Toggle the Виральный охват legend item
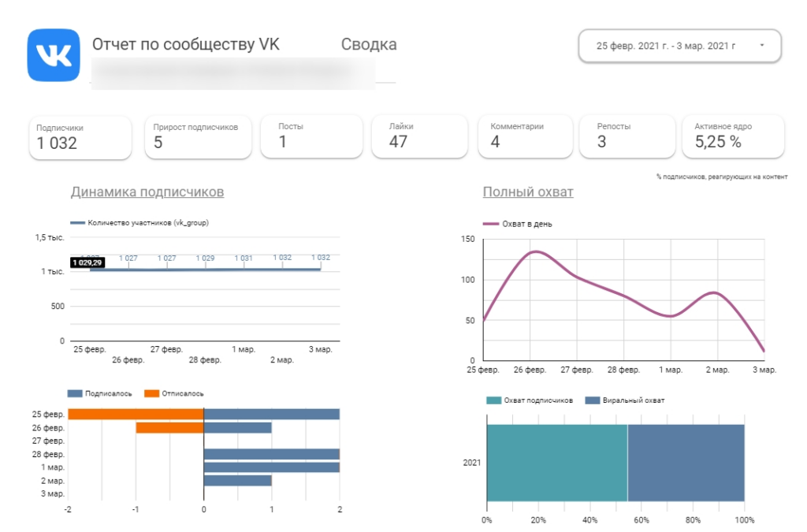This screenshot has width=807, height=532. [x=593, y=400]
